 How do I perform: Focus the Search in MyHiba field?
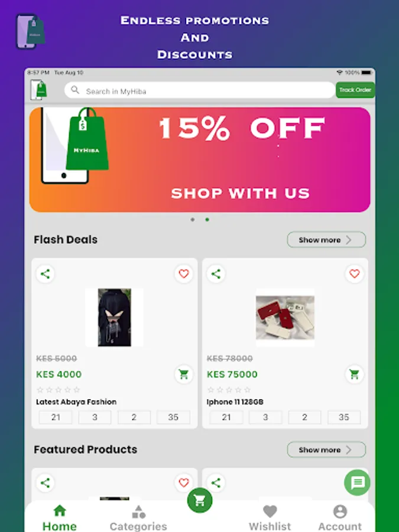click(x=200, y=90)
